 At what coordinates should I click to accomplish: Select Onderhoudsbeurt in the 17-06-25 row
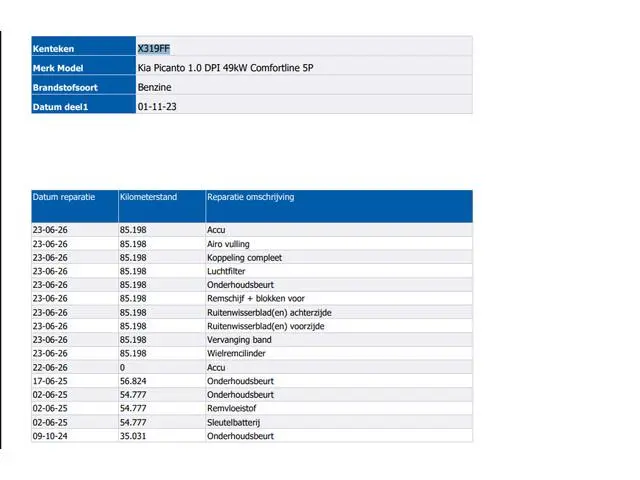coord(240,381)
